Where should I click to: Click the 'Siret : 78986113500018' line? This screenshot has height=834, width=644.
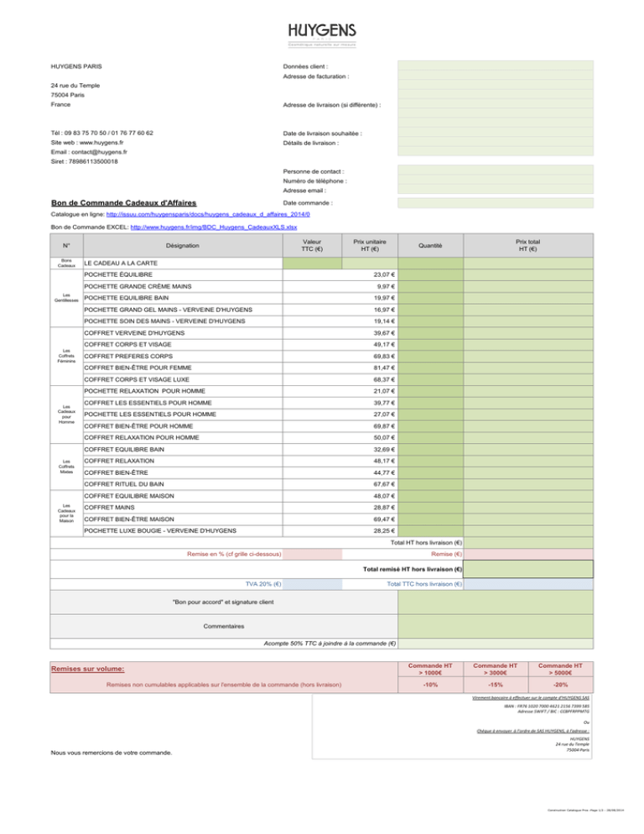click(x=85, y=161)
